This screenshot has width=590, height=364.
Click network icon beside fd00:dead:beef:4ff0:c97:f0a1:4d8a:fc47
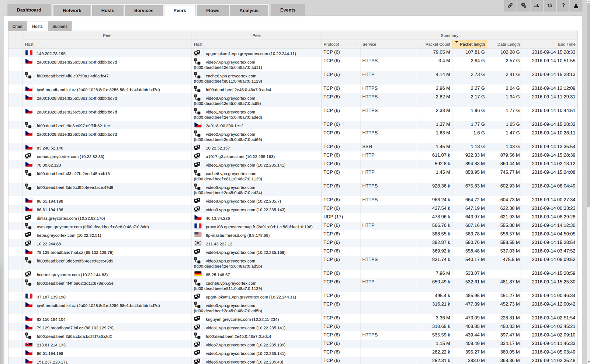(28, 75)
